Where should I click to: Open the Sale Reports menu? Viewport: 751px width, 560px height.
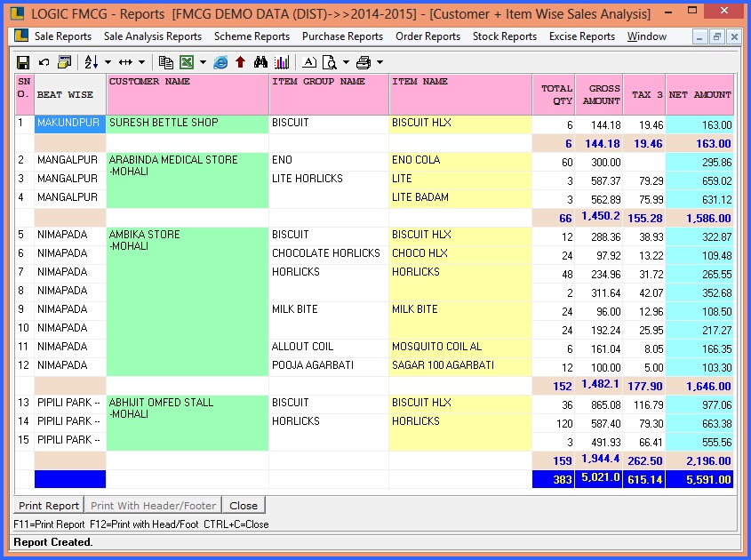tap(62, 36)
